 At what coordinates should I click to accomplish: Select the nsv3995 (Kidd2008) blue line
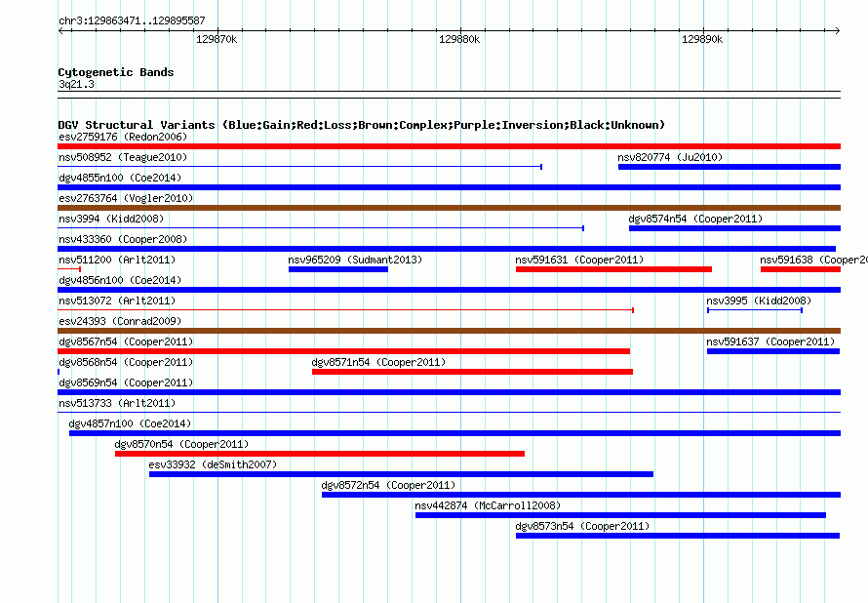(x=755, y=310)
